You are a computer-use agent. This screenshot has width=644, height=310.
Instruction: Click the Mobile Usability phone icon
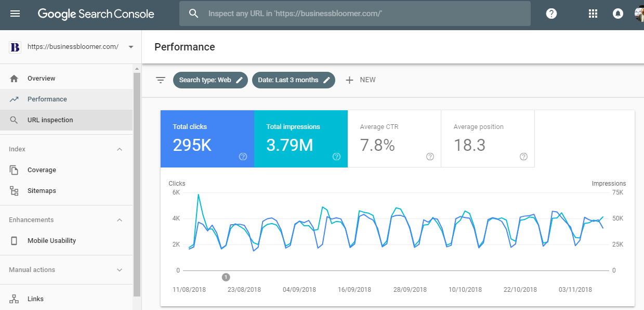click(14, 241)
